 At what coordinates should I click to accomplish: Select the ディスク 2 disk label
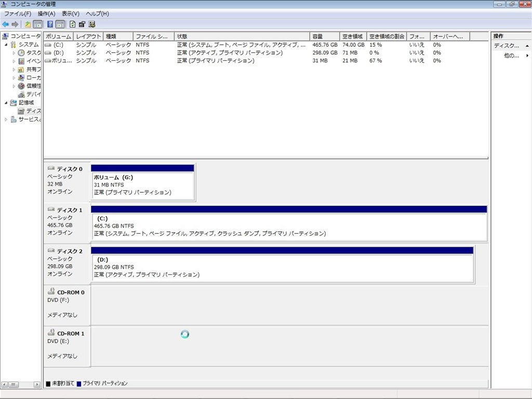[66, 263]
